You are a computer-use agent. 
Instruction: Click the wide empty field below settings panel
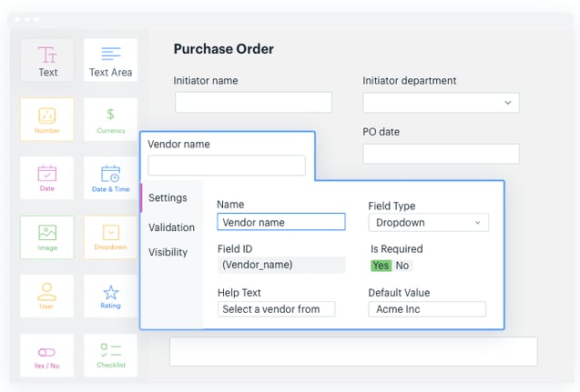(x=353, y=351)
